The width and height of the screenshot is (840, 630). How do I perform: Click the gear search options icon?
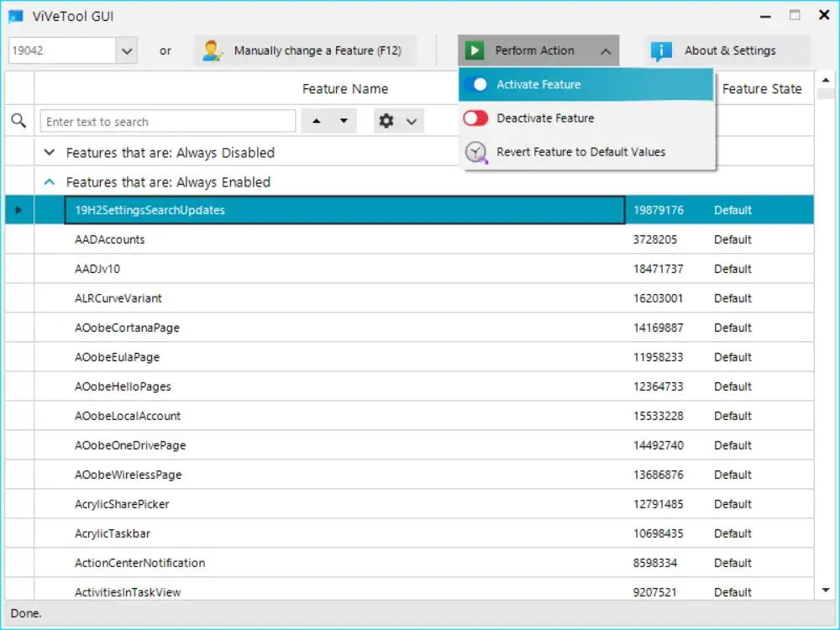pos(386,122)
